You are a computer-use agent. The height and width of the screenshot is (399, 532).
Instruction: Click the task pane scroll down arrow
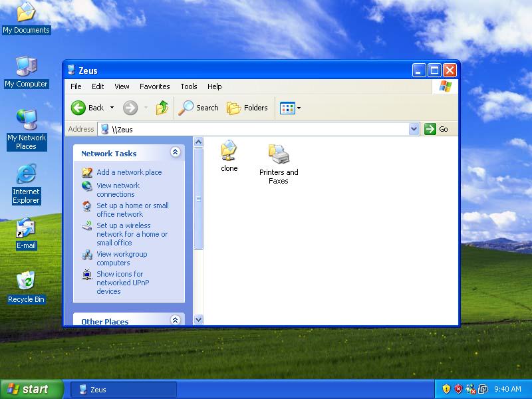[x=198, y=319]
